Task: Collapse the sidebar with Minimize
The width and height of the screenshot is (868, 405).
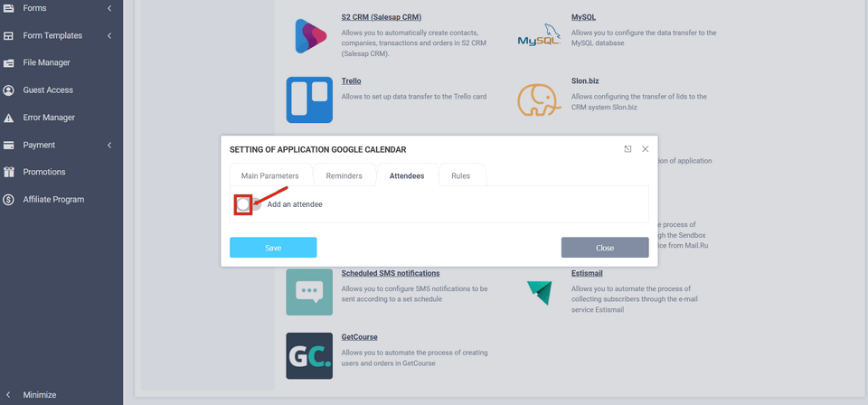Action: pos(39,395)
